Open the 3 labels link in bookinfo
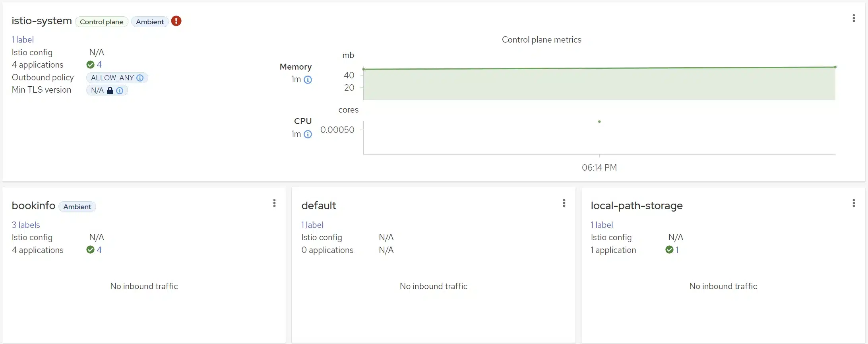This screenshot has height=344, width=868. point(26,225)
